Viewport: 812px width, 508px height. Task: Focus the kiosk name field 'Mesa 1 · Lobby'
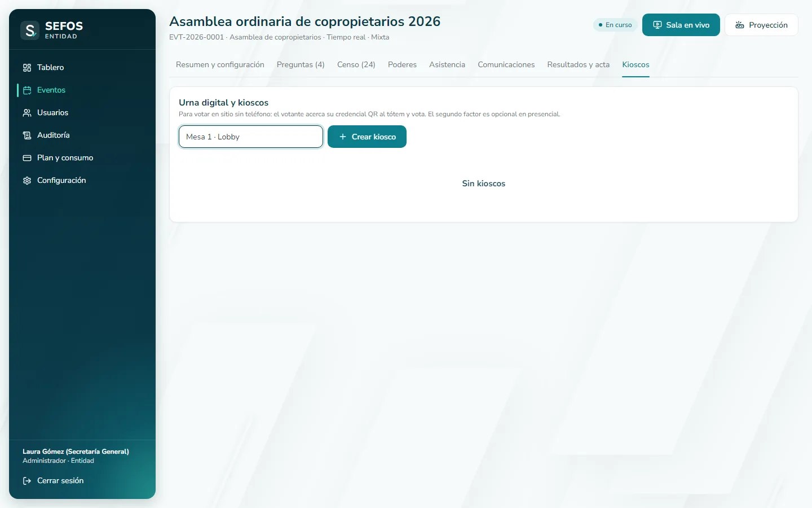click(251, 137)
